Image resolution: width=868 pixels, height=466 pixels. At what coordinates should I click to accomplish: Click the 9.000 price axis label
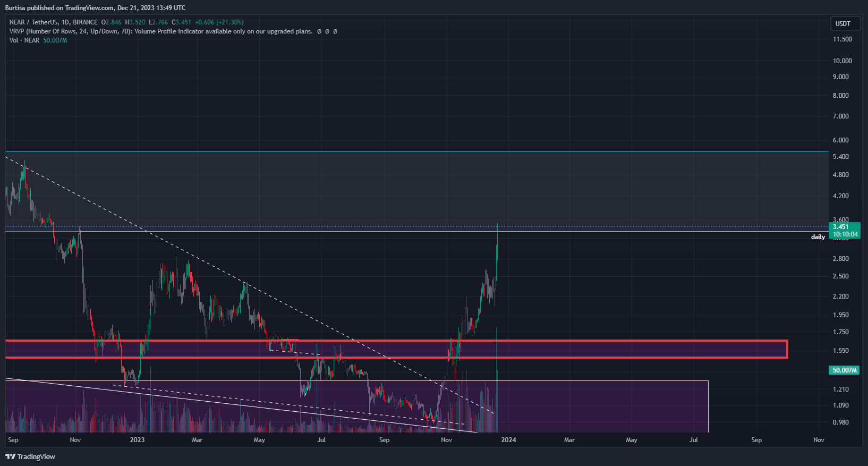point(841,77)
